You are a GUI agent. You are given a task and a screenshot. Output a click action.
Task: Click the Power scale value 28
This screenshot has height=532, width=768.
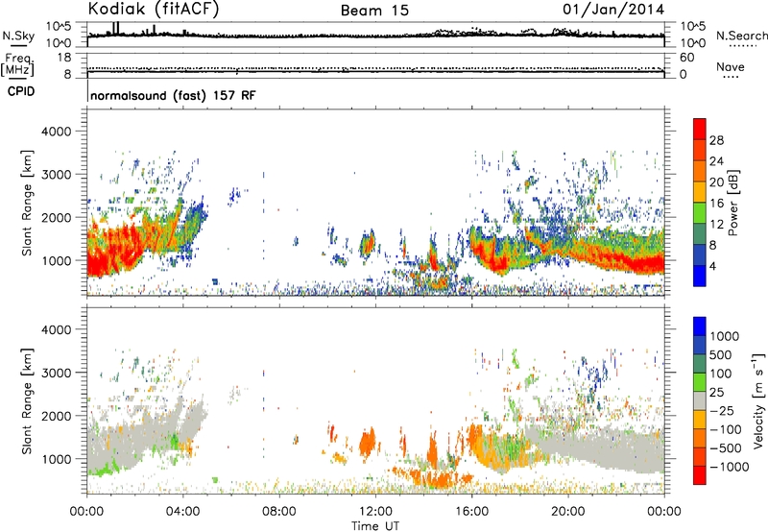click(x=716, y=140)
